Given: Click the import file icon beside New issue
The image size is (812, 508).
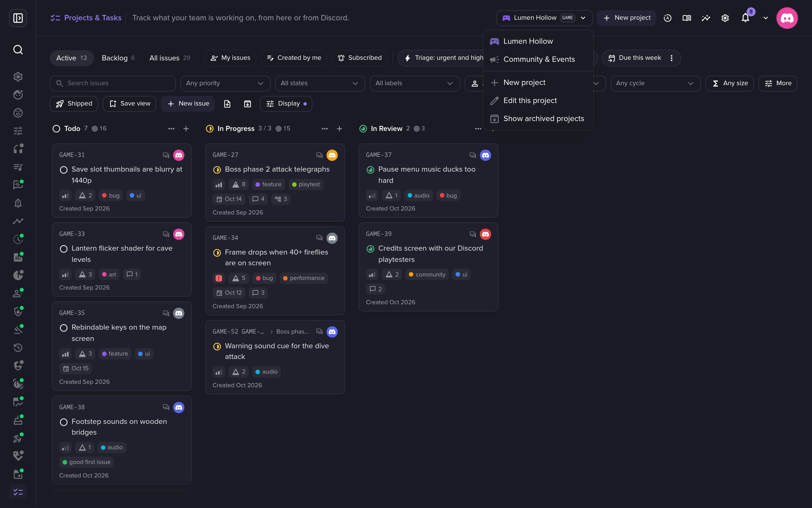Looking at the screenshot, I should (227, 104).
